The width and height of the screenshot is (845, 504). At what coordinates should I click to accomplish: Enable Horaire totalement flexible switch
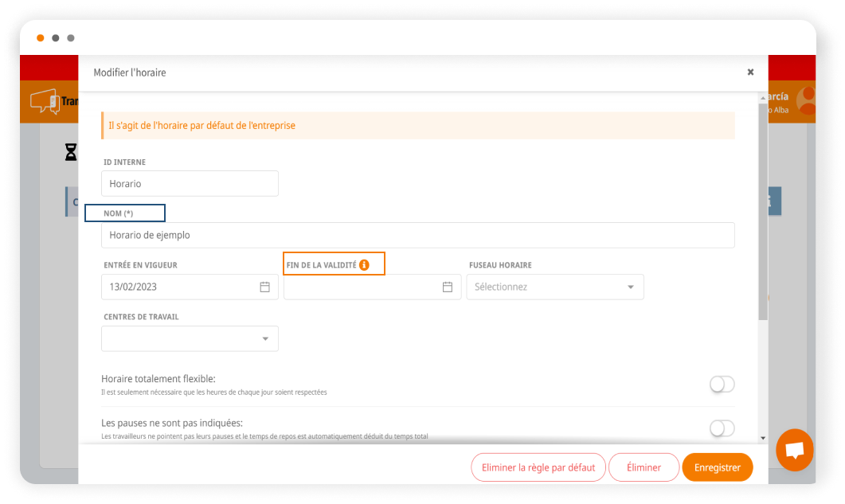tap(722, 385)
